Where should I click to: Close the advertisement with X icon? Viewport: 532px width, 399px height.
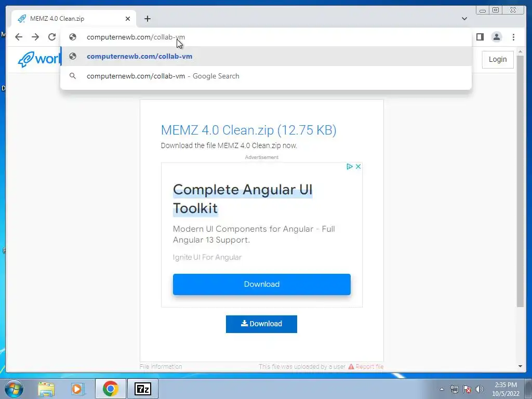pos(358,166)
